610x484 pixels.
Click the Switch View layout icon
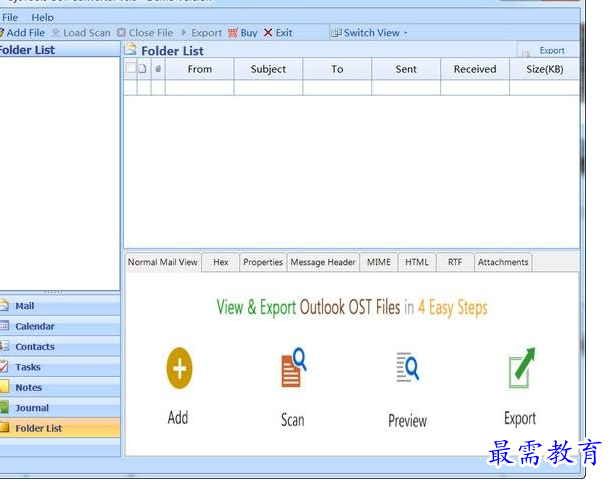pyautogui.click(x=336, y=33)
